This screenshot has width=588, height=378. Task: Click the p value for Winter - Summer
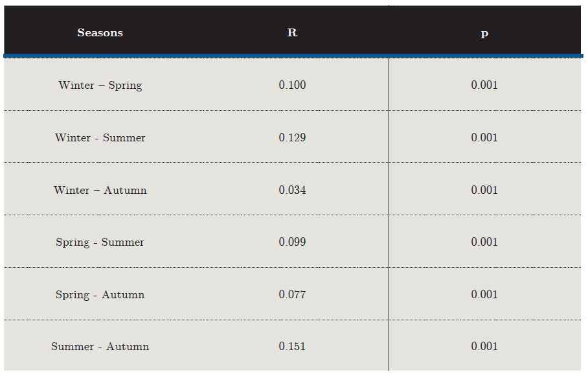[x=484, y=137]
